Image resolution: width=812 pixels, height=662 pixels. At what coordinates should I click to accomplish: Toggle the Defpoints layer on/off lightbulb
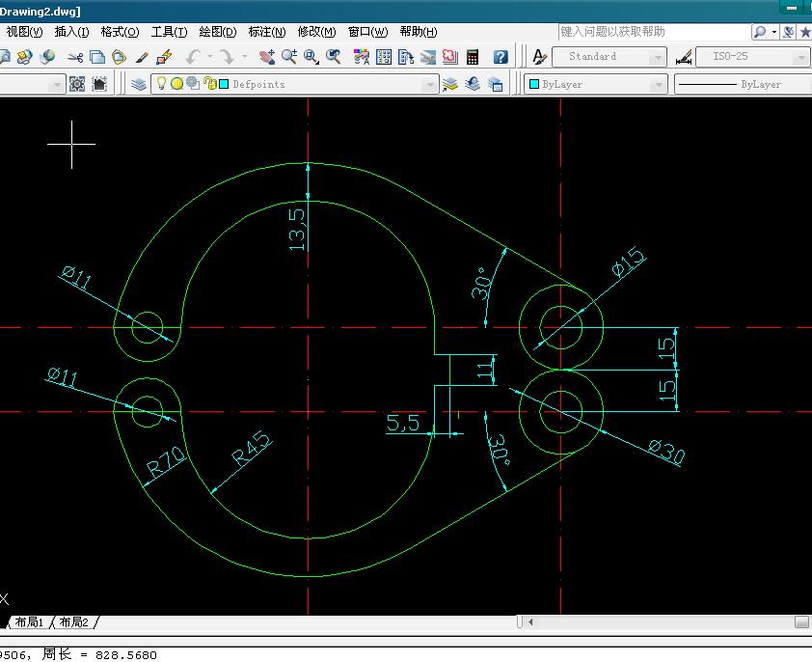click(162, 83)
